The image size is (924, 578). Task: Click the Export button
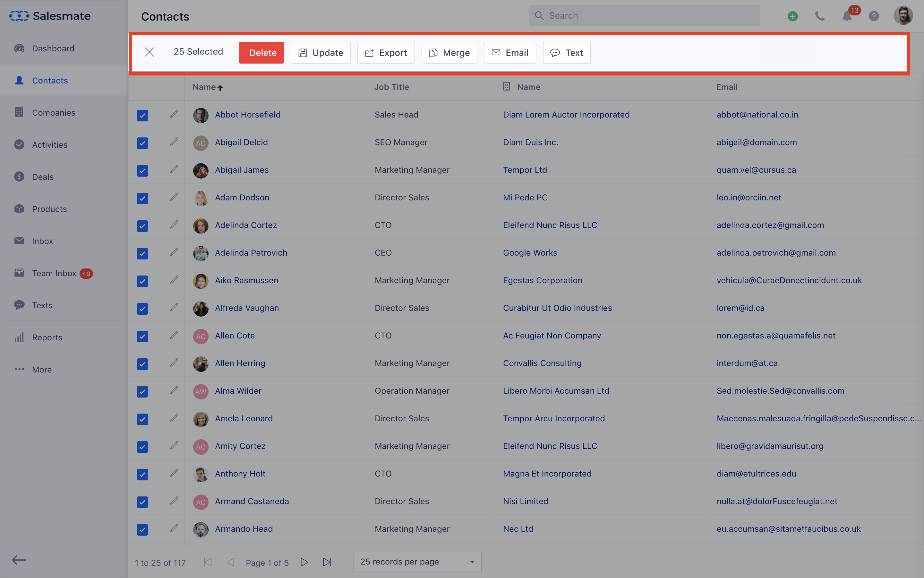coord(386,52)
